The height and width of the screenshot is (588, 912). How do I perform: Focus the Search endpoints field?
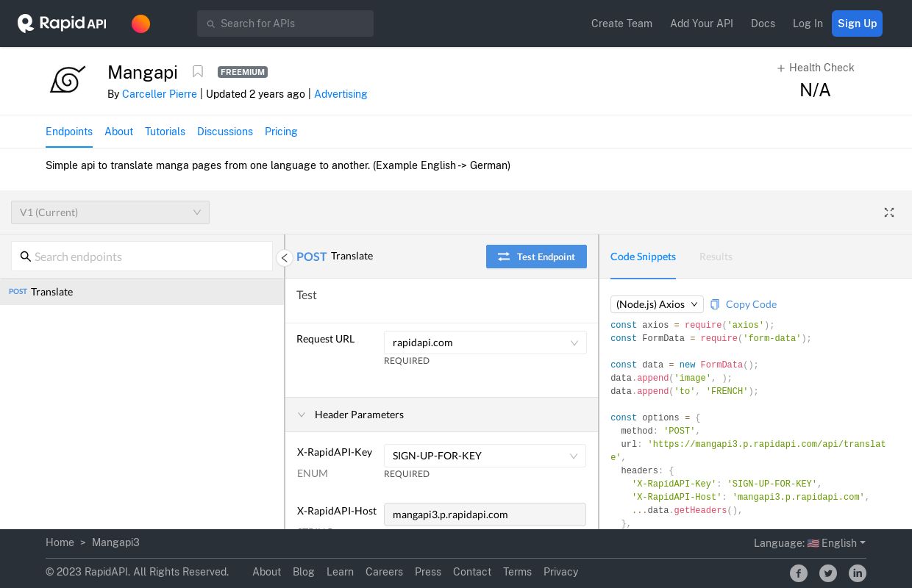coord(142,257)
